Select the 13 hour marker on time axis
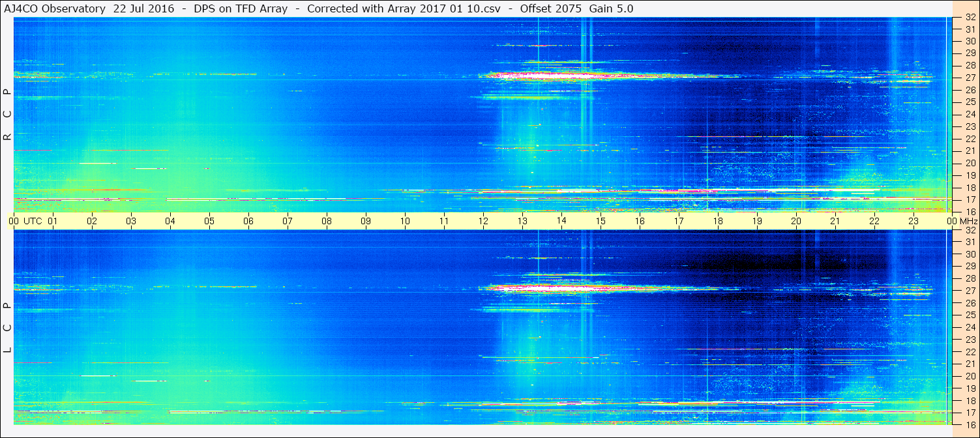 tap(522, 221)
